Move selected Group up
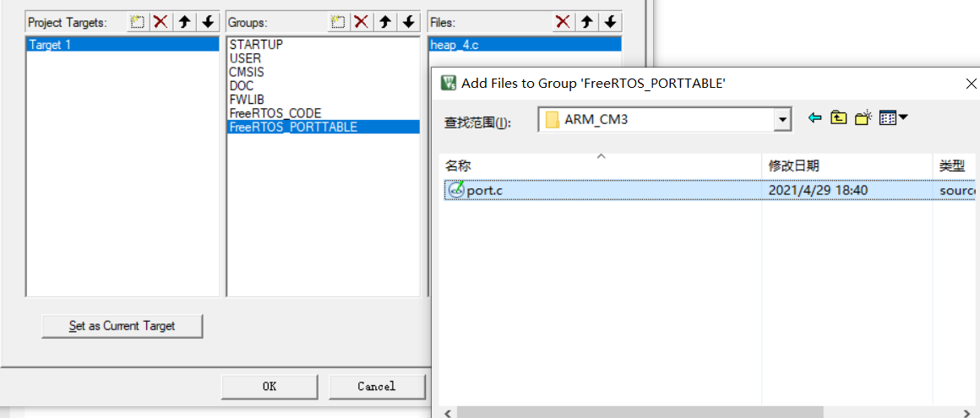Viewport: 980px width, 418px height. 385,23
